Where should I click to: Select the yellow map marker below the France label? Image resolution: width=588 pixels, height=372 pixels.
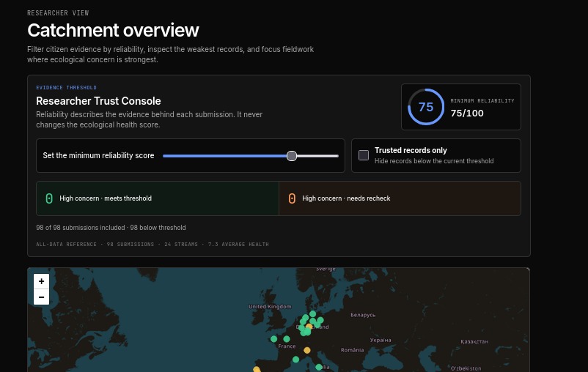pyautogui.click(x=306, y=350)
